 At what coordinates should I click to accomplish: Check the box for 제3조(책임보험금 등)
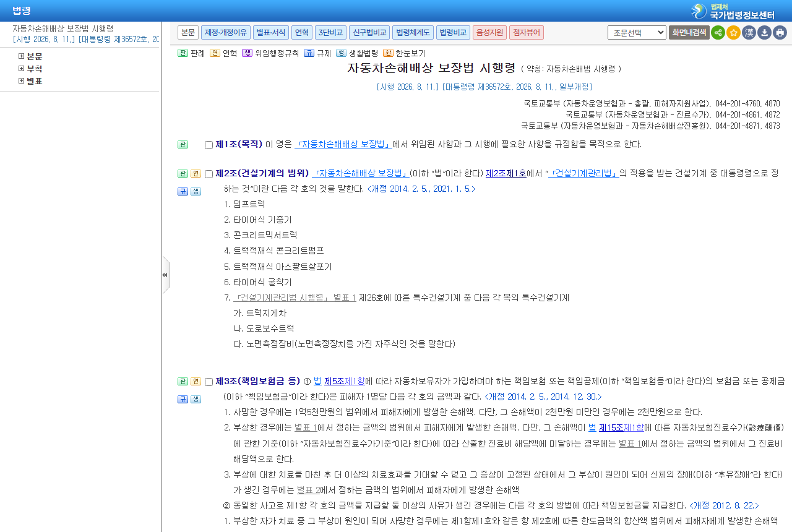[209, 382]
